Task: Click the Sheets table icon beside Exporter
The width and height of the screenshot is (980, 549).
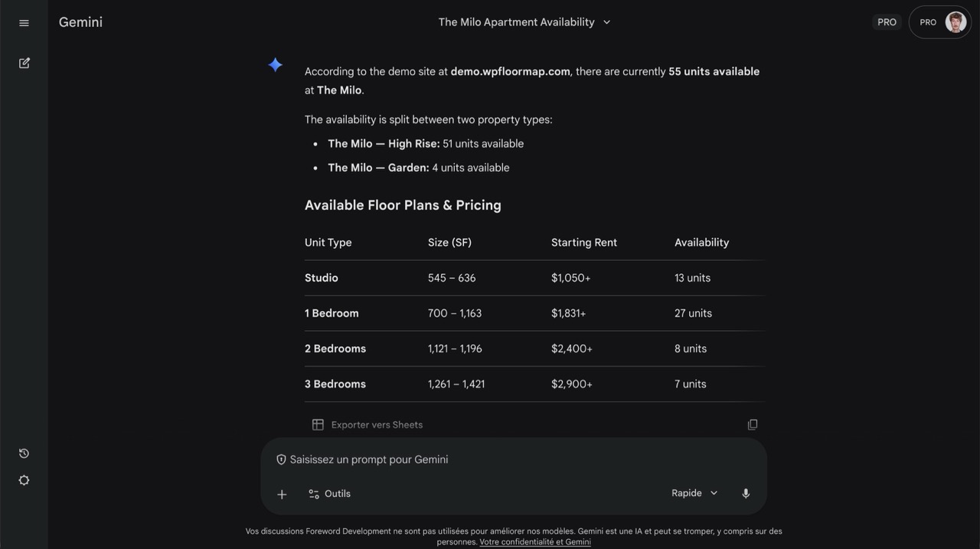Action: (x=317, y=423)
